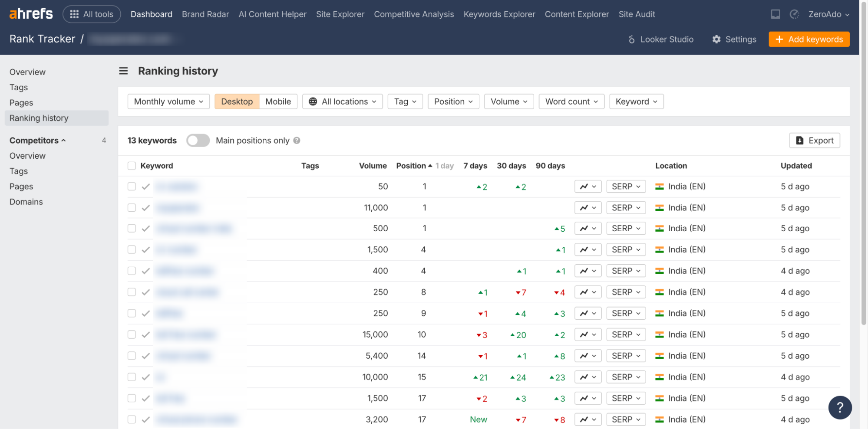The width and height of the screenshot is (868, 429).
Task: Open Keywords Explorer from top menu
Action: (499, 14)
